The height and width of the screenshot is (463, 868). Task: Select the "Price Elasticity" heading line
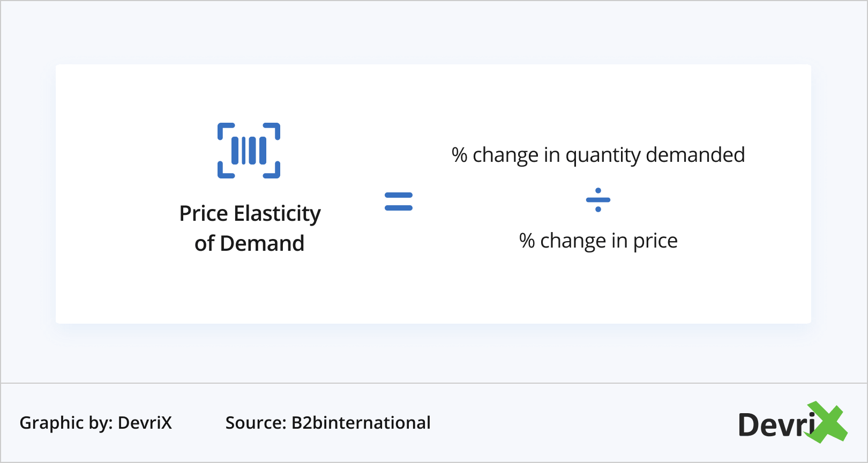pyautogui.click(x=250, y=214)
